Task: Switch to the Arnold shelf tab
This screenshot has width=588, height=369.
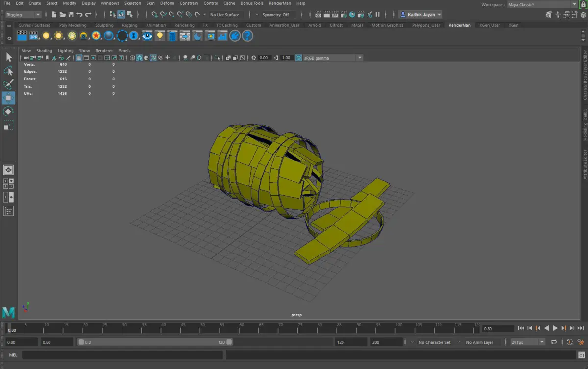Action: 315,25
